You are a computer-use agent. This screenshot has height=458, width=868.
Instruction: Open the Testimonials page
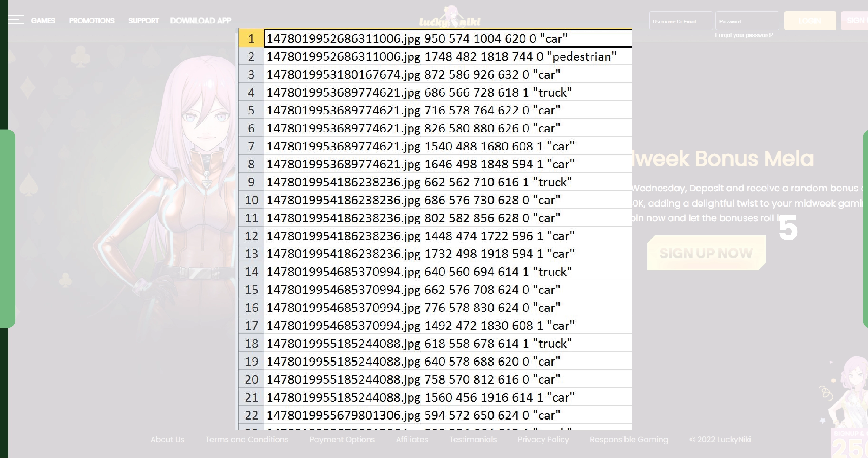pyautogui.click(x=472, y=440)
